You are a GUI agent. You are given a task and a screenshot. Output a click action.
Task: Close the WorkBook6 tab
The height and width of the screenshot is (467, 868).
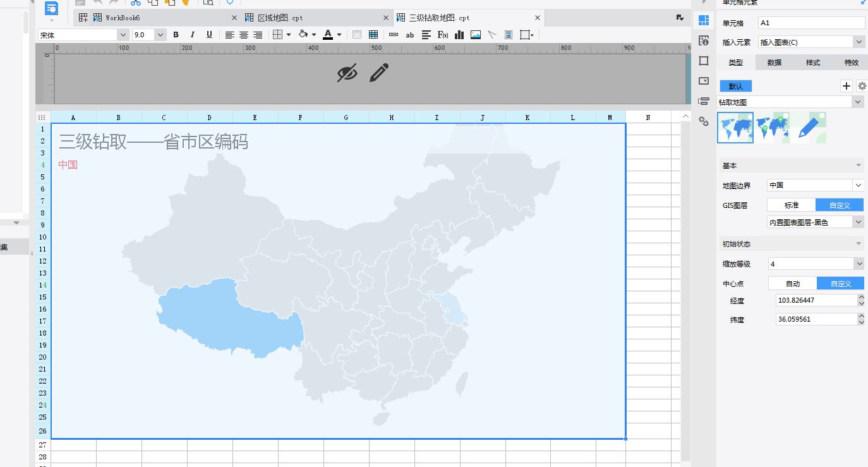tap(234, 18)
